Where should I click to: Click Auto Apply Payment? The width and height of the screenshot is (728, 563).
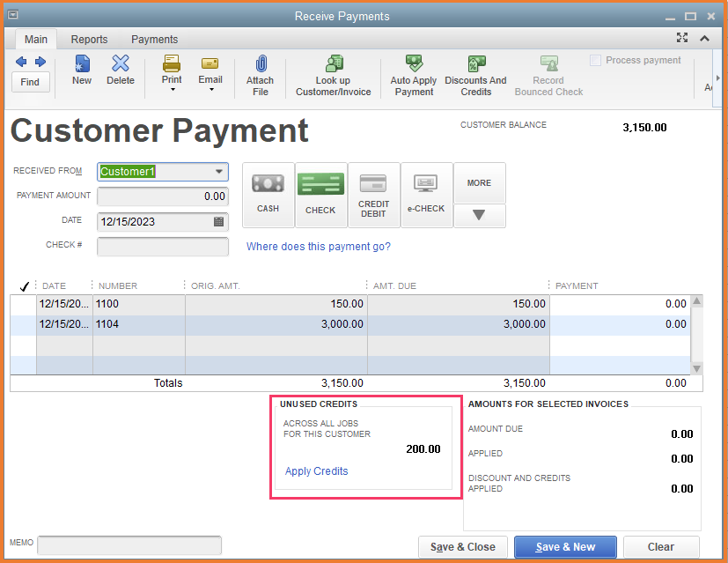click(x=414, y=75)
